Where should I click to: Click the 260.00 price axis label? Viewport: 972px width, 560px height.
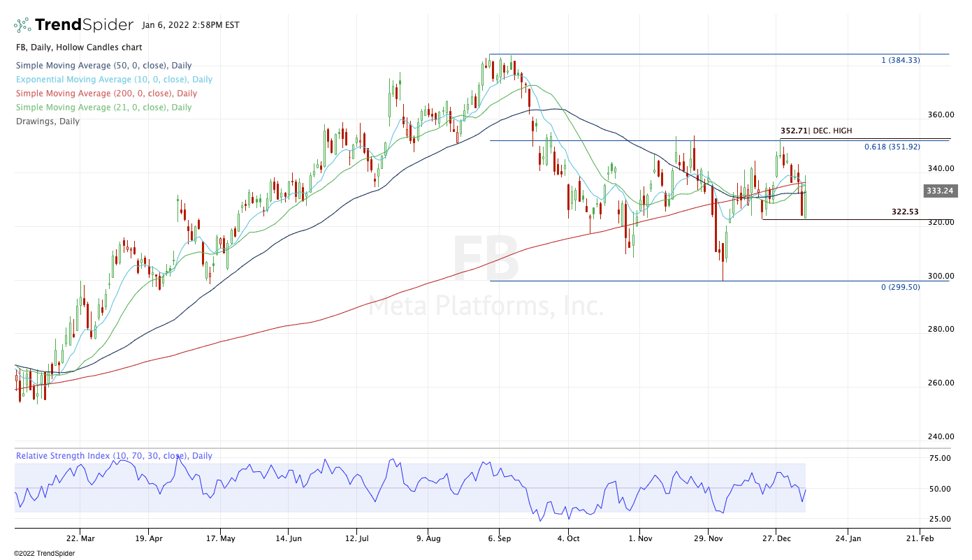pos(940,383)
